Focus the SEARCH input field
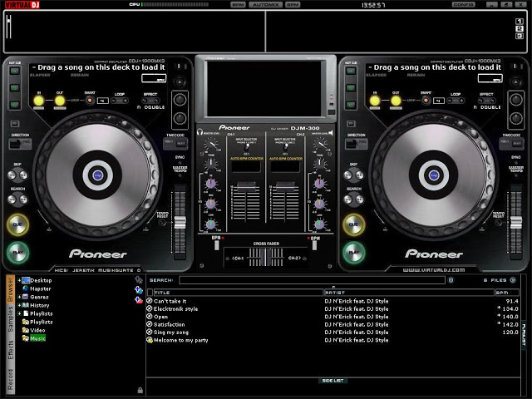The width and height of the screenshot is (532, 399). (x=312, y=280)
